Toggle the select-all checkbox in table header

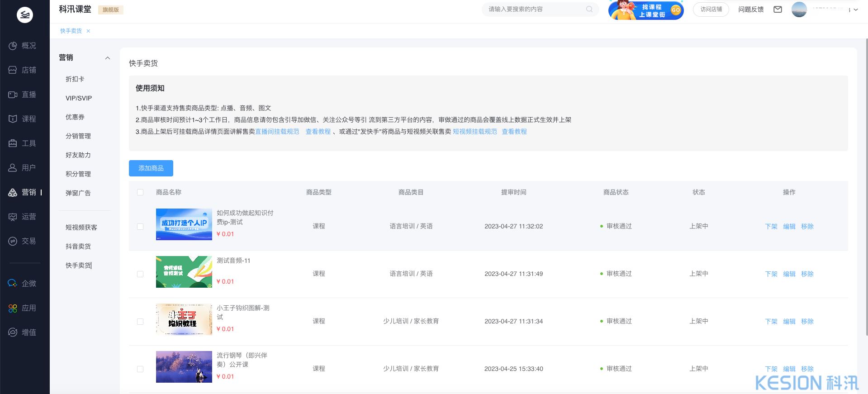[140, 192]
